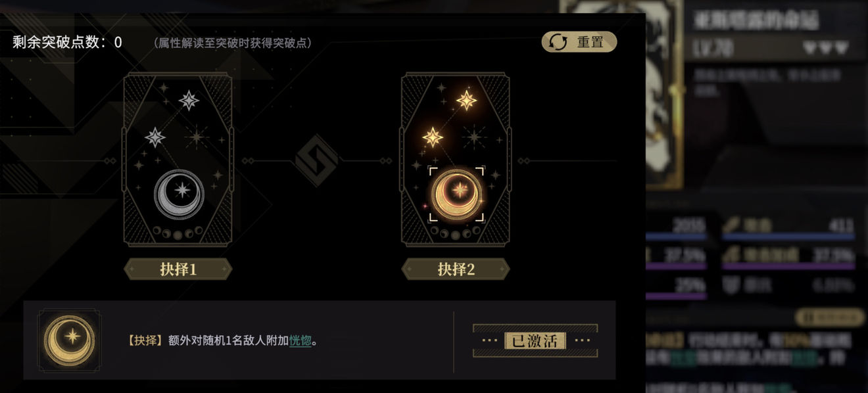Click the left silver star node in 抉择1
Viewport: 868px width, 393px height.
(x=155, y=137)
